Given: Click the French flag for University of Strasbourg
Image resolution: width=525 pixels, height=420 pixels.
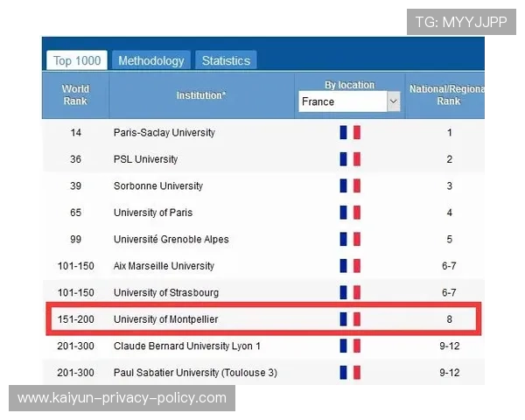Looking at the screenshot, I should (x=350, y=292).
